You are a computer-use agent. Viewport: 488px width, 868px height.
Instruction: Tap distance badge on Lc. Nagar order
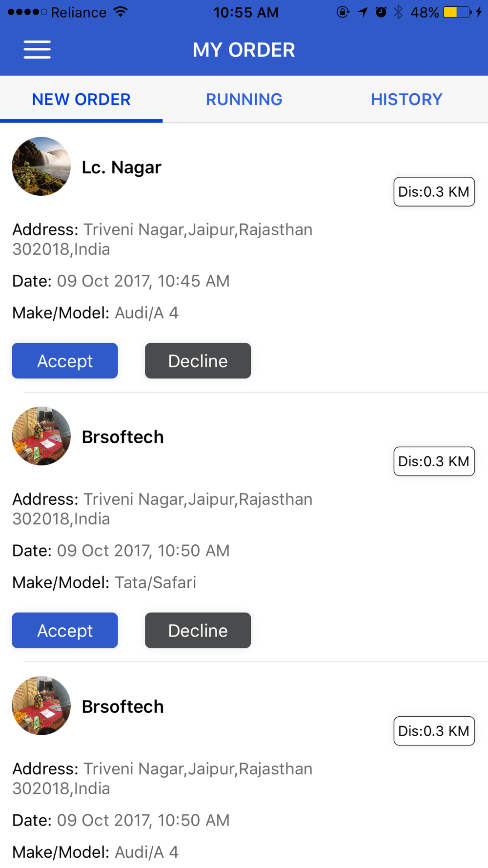tap(434, 191)
